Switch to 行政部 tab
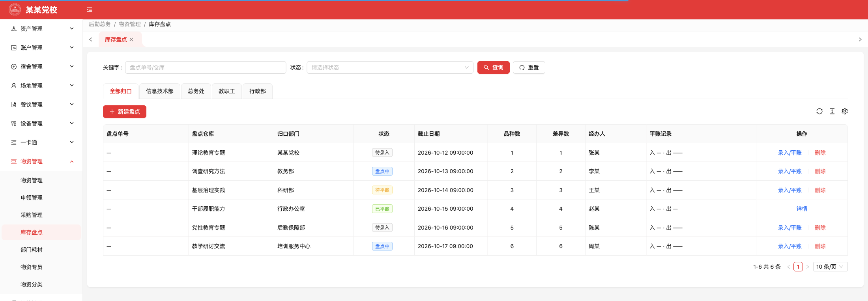This screenshot has width=868, height=301. 258,91
